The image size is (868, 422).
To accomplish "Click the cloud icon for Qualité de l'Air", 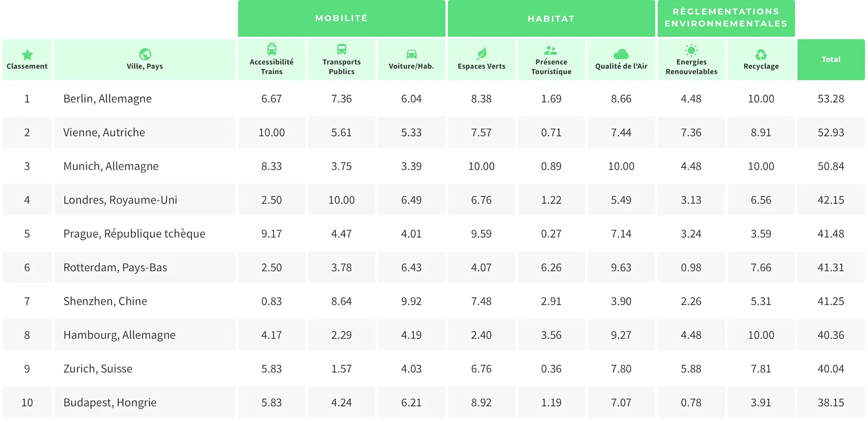I will [x=621, y=54].
